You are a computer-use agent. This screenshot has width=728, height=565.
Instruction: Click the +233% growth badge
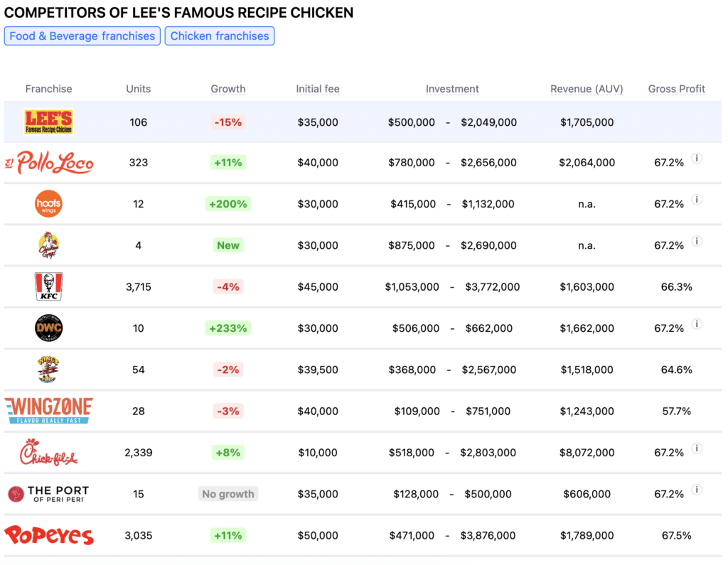pos(228,328)
